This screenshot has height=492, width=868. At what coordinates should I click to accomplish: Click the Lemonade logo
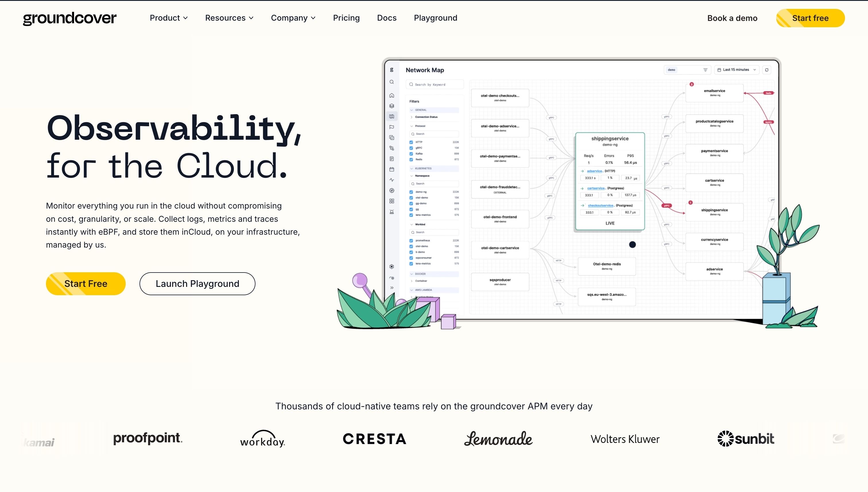pos(498,439)
